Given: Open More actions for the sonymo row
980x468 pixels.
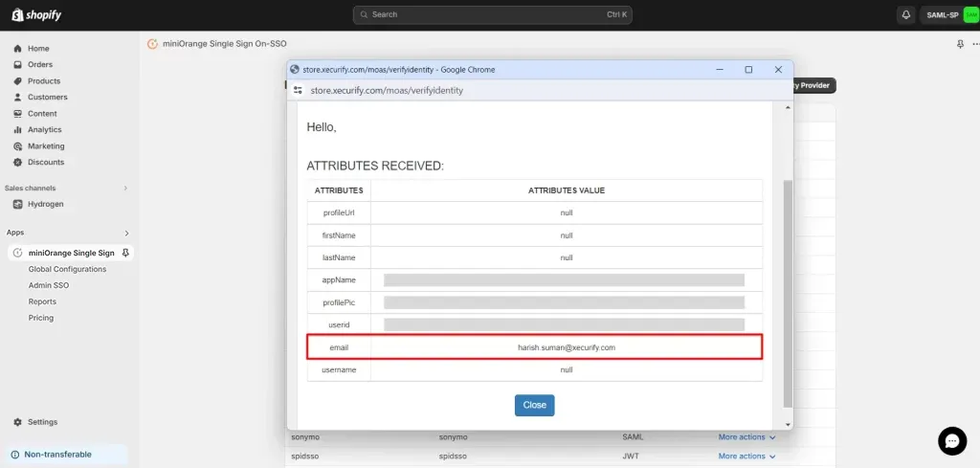Looking at the screenshot, I should tap(746, 437).
